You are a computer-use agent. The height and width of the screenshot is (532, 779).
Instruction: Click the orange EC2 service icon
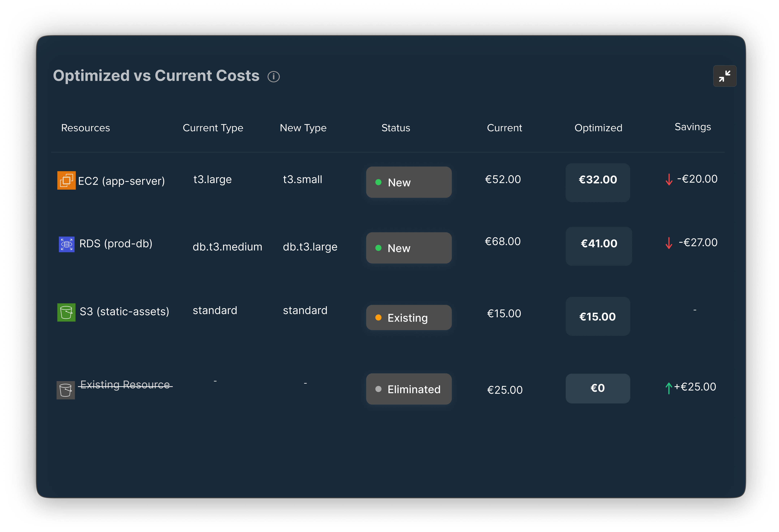(x=66, y=181)
